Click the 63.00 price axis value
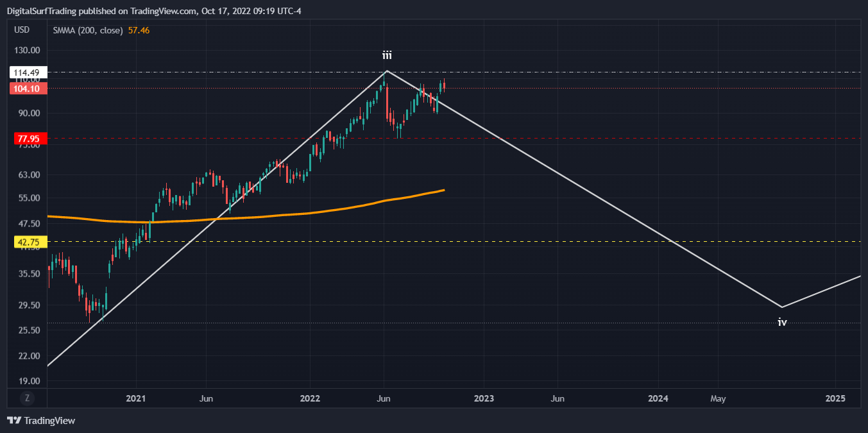This screenshot has height=433, width=868. point(29,174)
